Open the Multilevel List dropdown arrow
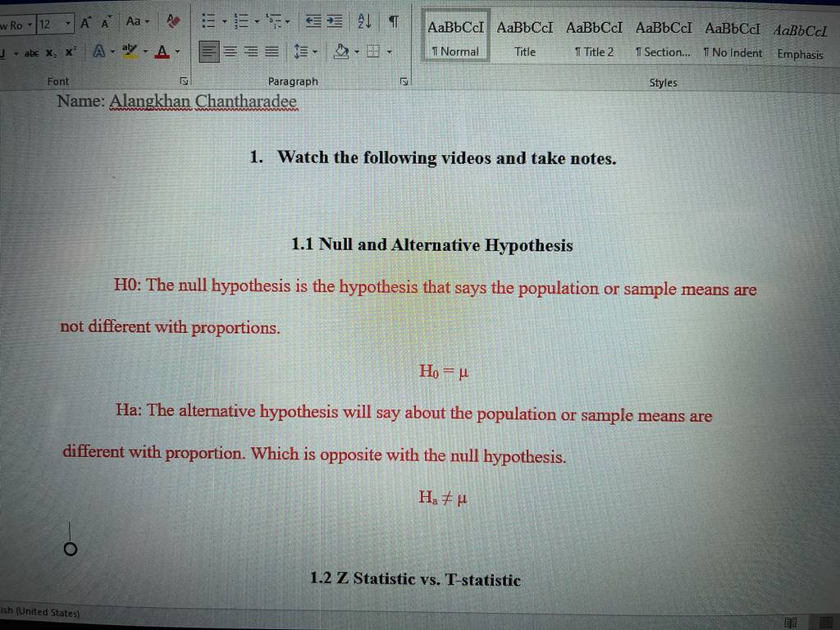This screenshot has width=840, height=630. pyautogui.click(x=288, y=22)
